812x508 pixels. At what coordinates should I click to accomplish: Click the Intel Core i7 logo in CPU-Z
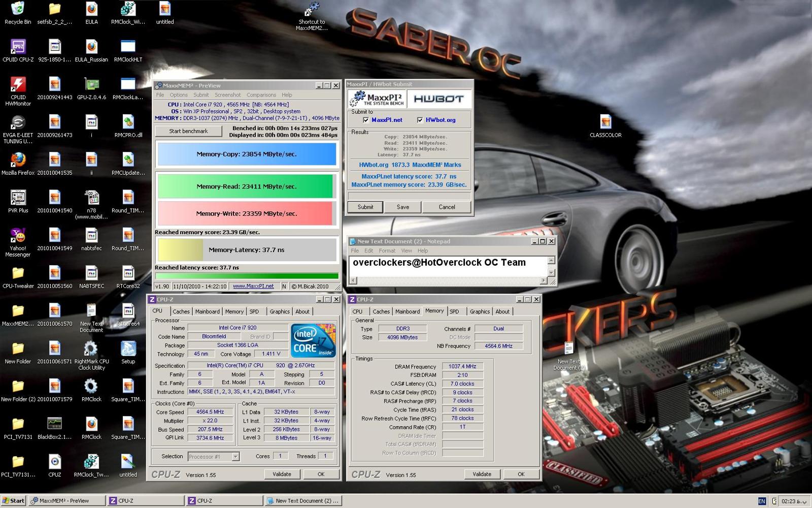click(313, 340)
